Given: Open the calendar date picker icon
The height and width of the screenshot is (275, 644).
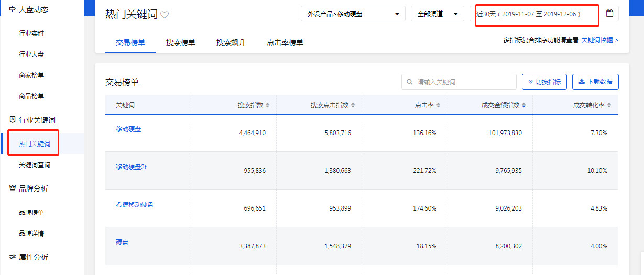Looking at the screenshot, I should 609,14.
